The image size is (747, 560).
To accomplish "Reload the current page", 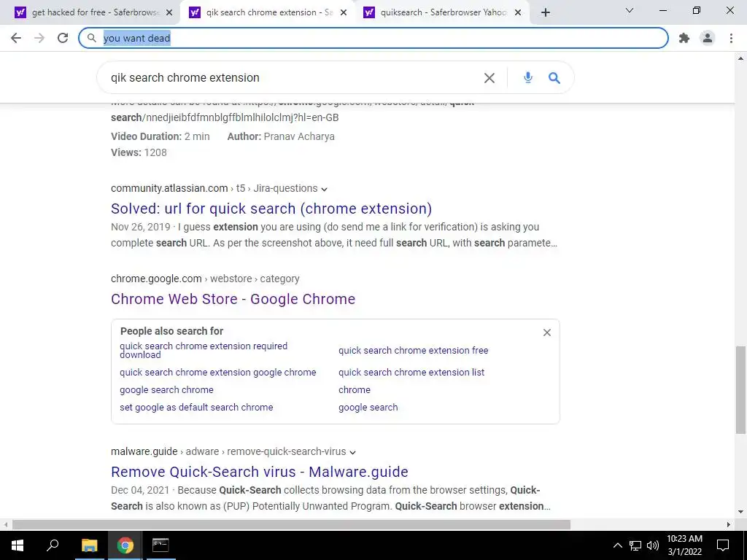I will tap(63, 38).
